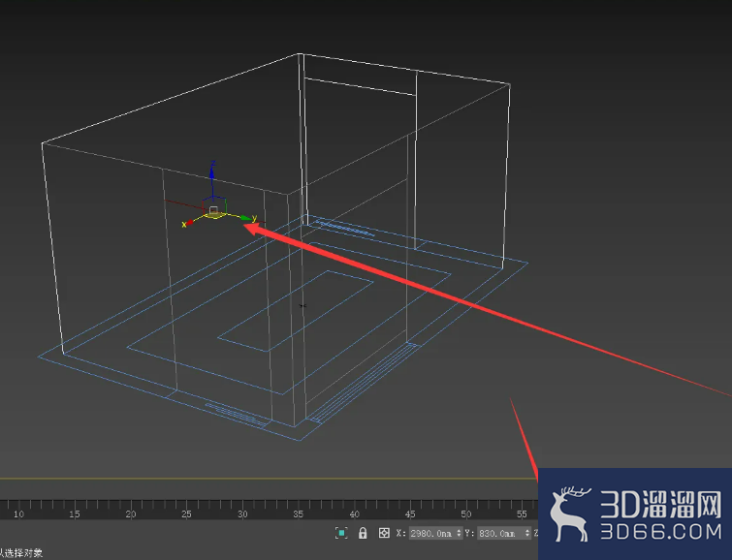Toggle the Selection Lock padlock icon
Screen dimensions: 732x560
(363, 533)
